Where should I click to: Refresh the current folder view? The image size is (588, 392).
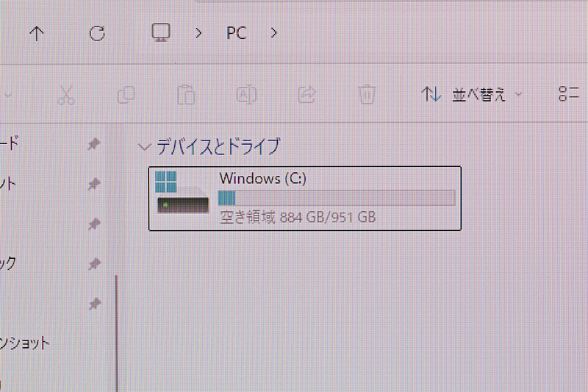click(97, 33)
